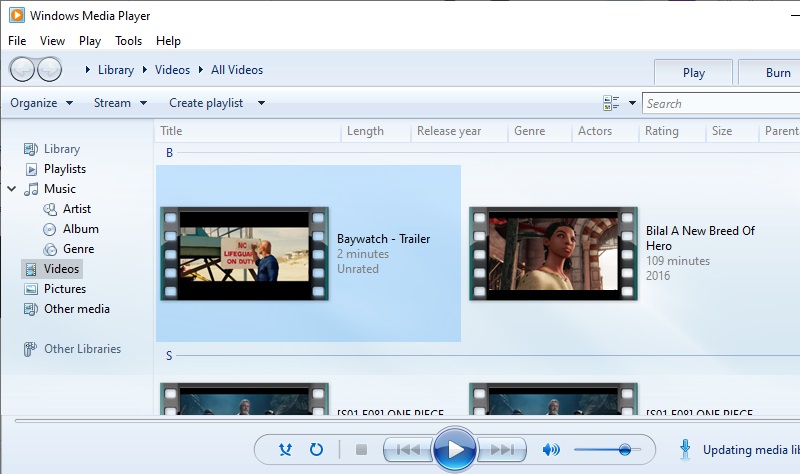Click the '109 minutes' length text
The height and width of the screenshot is (474, 800).
point(678,261)
